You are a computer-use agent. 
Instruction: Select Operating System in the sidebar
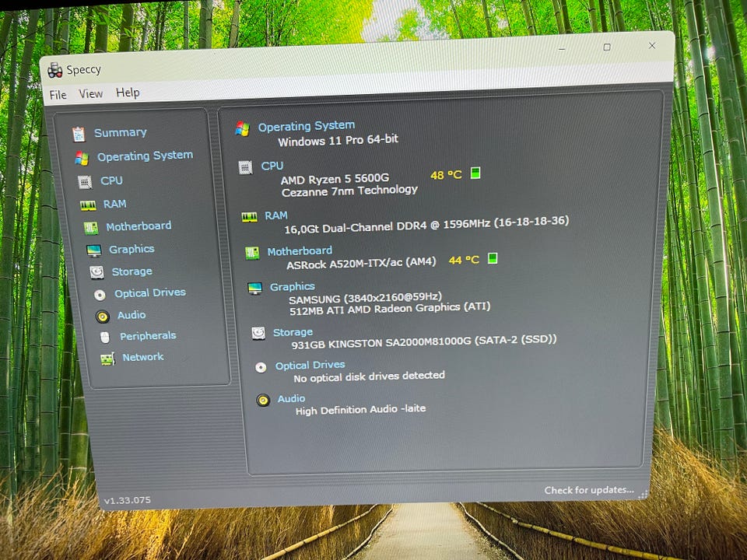click(145, 156)
